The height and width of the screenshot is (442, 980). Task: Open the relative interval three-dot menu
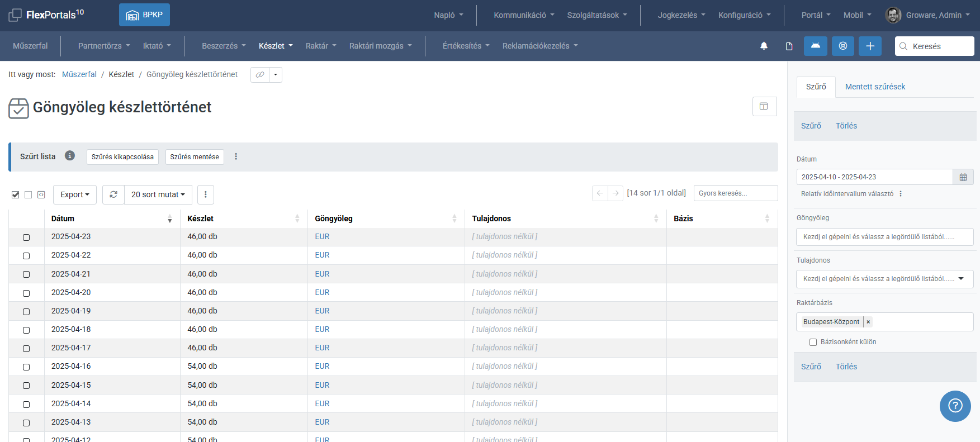[x=901, y=194]
